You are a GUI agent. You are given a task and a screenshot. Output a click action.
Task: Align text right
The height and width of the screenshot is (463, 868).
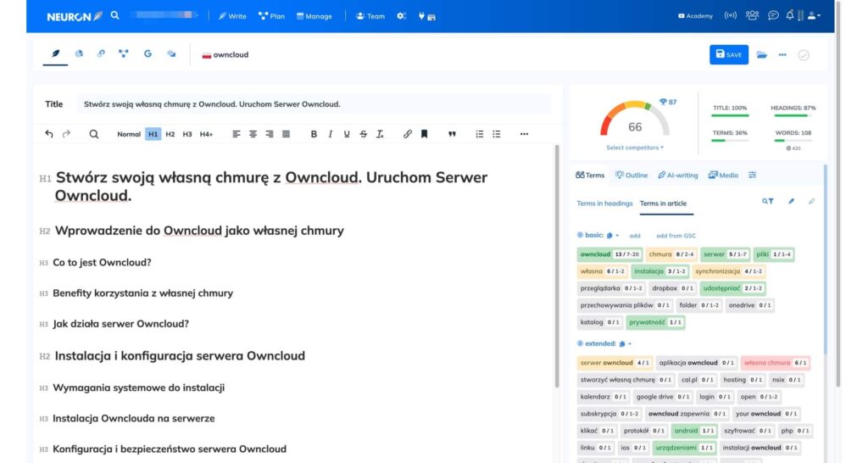(x=269, y=134)
